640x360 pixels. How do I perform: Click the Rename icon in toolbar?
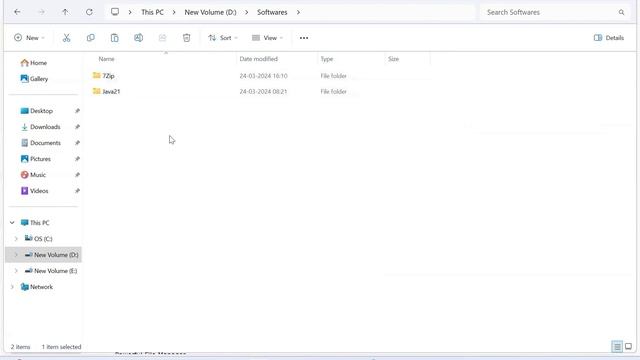[138, 38]
